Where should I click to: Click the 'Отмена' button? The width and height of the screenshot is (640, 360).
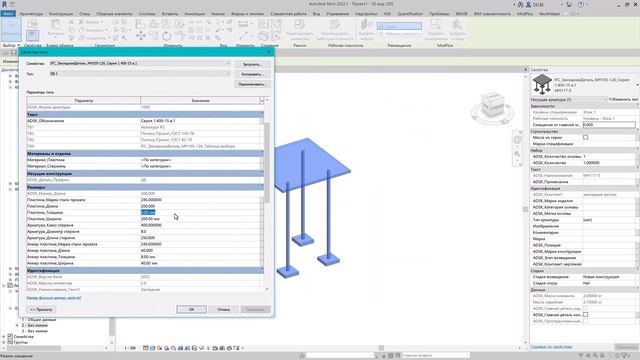point(223,309)
